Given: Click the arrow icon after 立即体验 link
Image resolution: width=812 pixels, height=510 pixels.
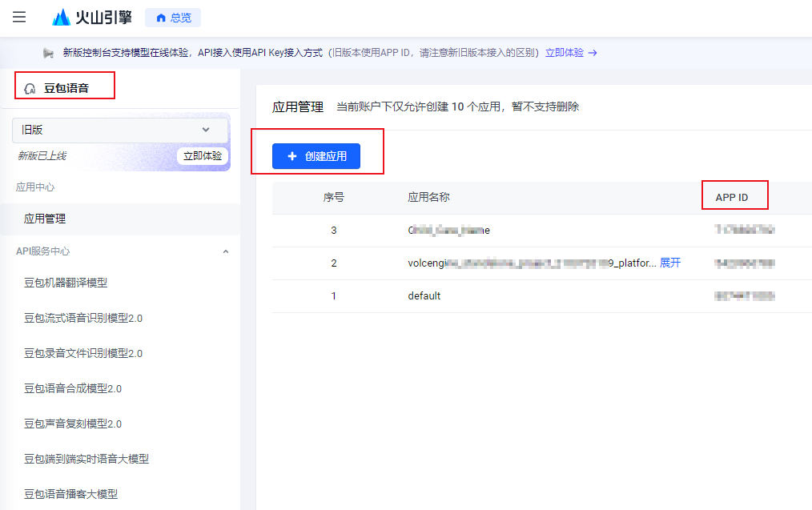Looking at the screenshot, I should 593,53.
